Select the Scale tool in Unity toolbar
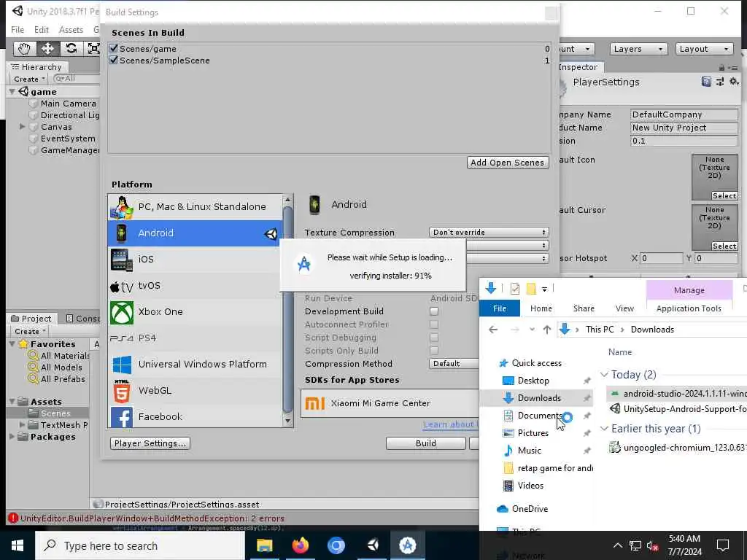The image size is (747, 560). click(93, 49)
